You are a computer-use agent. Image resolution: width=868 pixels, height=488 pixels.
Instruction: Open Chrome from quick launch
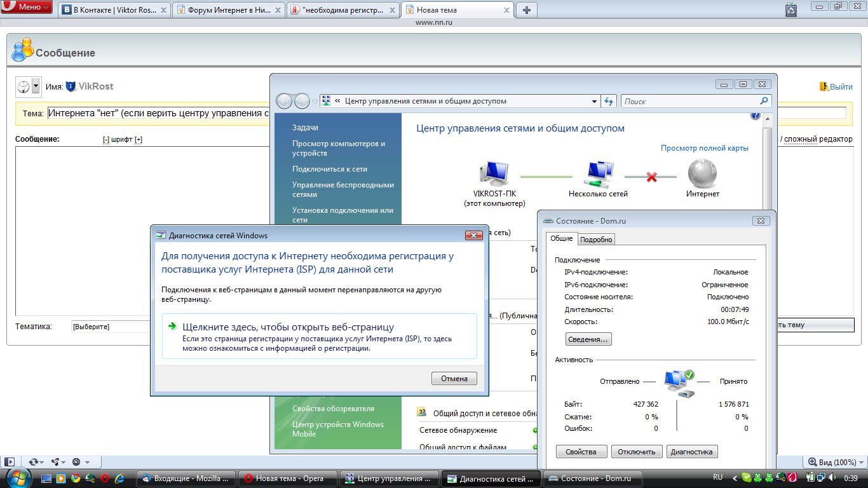(x=76, y=478)
